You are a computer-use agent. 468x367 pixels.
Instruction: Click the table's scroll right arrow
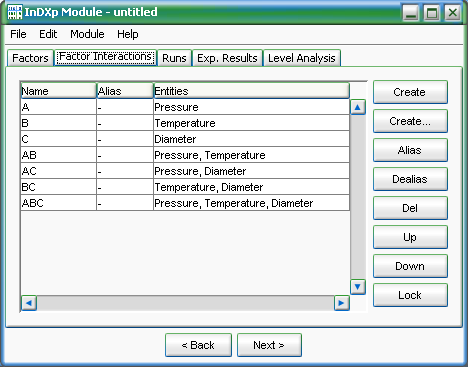[x=341, y=303]
